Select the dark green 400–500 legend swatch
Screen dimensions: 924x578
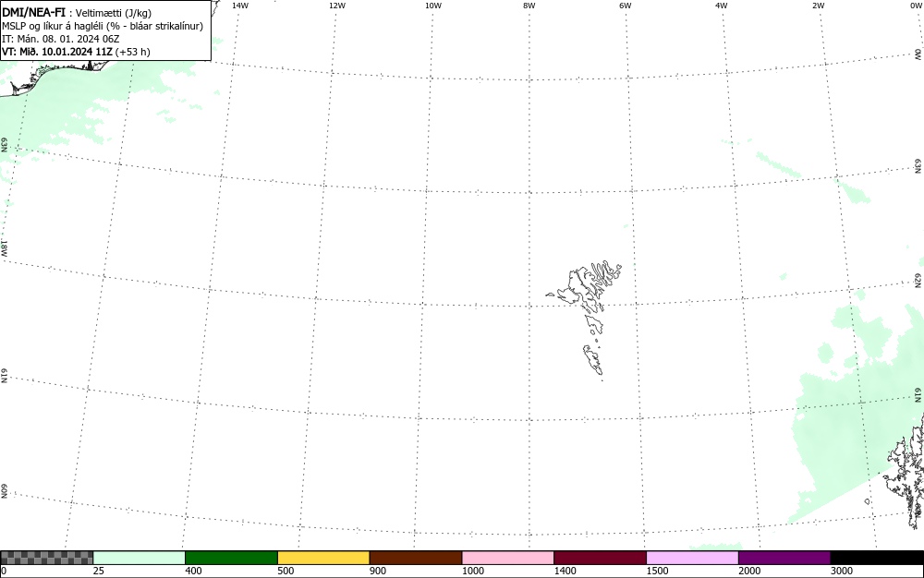[x=231, y=558]
